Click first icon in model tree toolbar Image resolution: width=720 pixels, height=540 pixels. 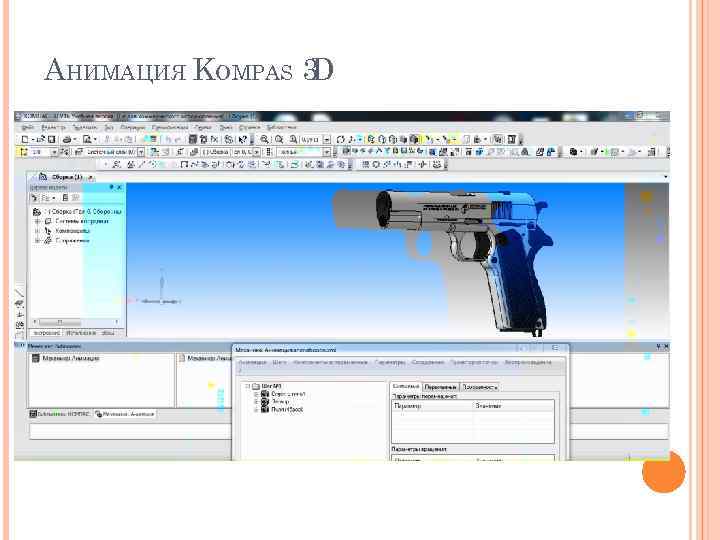pos(34,198)
